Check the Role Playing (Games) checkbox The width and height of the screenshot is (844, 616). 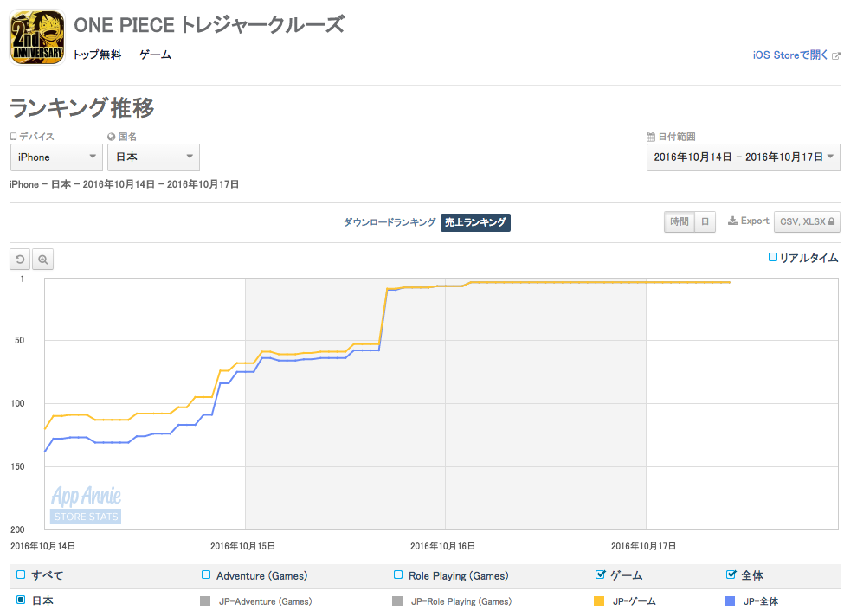[x=398, y=574]
